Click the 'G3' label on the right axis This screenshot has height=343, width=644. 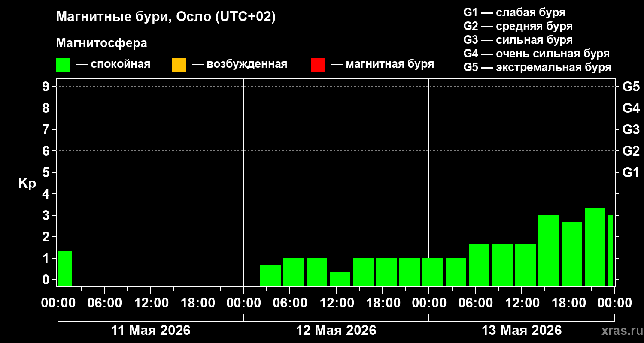[x=631, y=129]
